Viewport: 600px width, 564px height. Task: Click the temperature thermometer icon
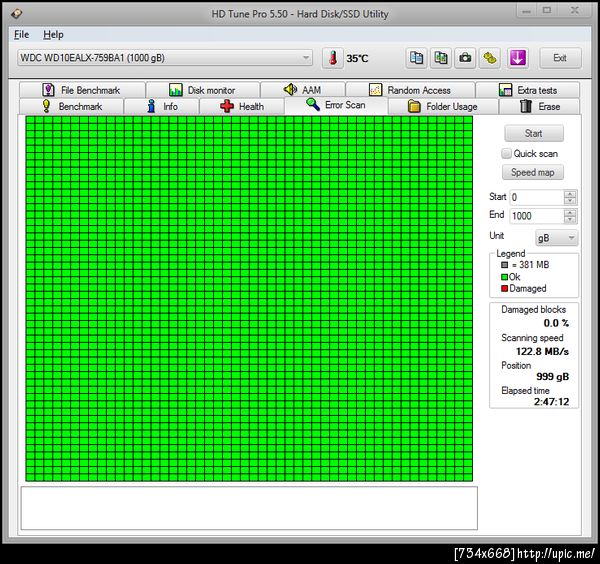pyautogui.click(x=333, y=58)
